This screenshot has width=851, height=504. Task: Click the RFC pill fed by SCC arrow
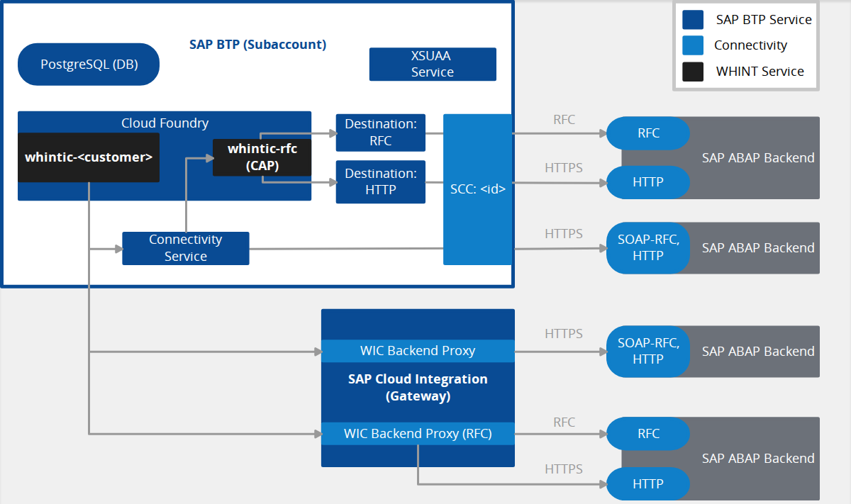[648, 133]
